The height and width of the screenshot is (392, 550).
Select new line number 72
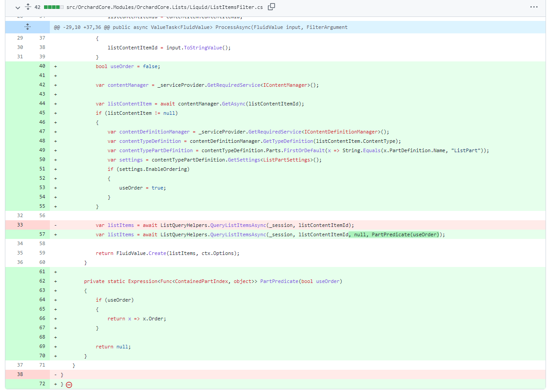coord(42,384)
